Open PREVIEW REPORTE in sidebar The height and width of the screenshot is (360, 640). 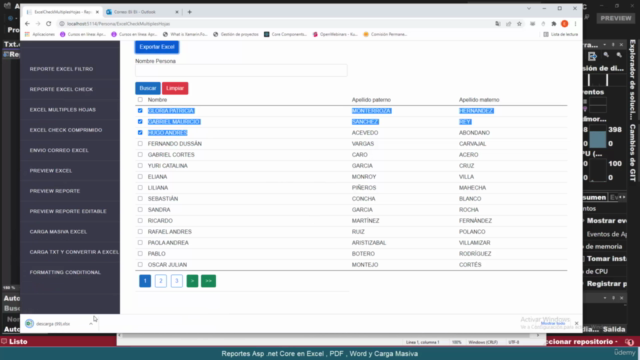tap(55, 191)
